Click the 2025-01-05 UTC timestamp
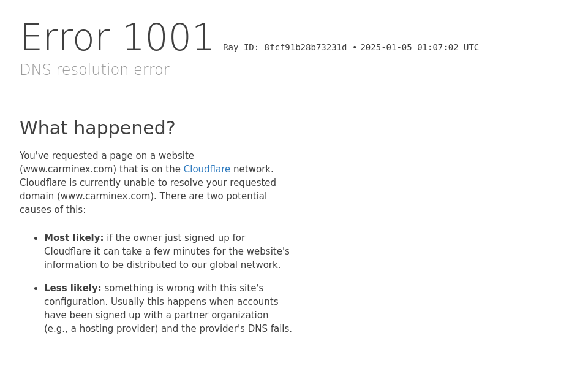Screen dimensions: 588x368 pos(419,48)
